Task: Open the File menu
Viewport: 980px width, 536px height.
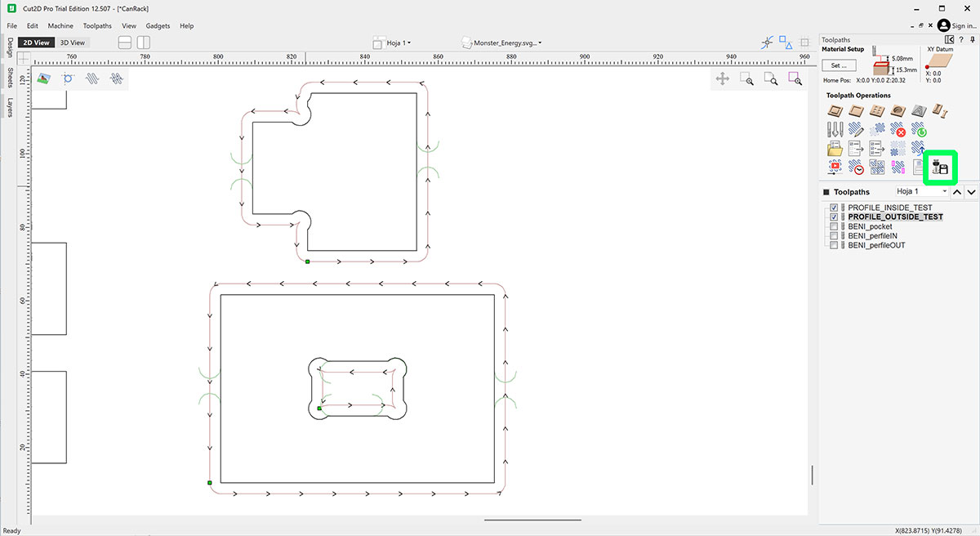Action: [12, 26]
